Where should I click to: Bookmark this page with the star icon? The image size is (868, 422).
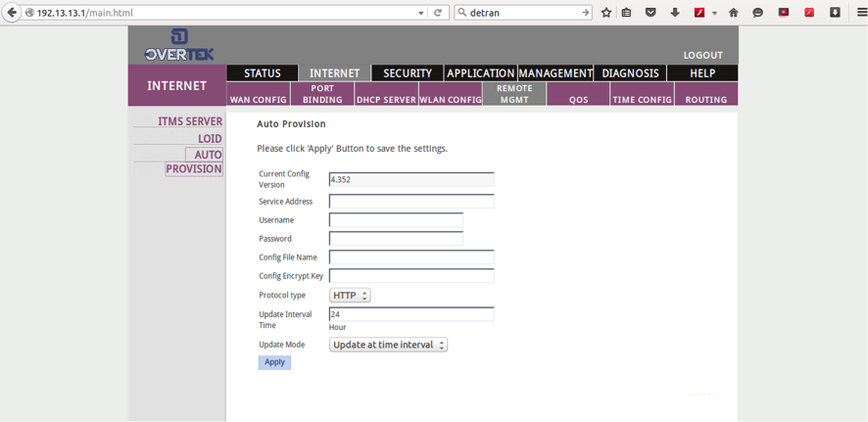[606, 12]
